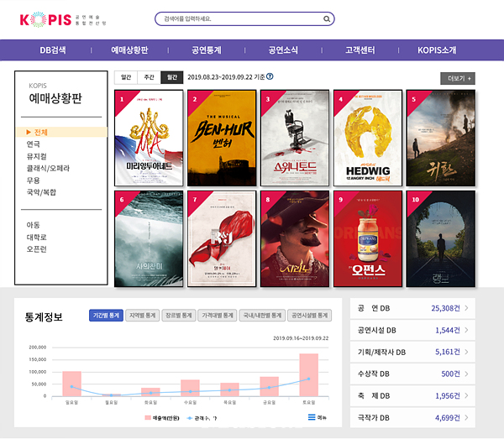Select the 가격대별 통계 tab

click(x=218, y=316)
